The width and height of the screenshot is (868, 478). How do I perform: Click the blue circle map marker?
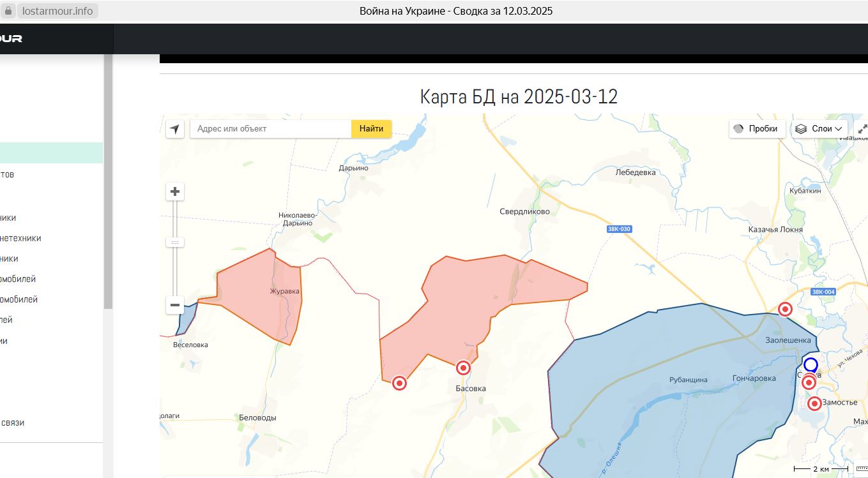[x=811, y=364]
